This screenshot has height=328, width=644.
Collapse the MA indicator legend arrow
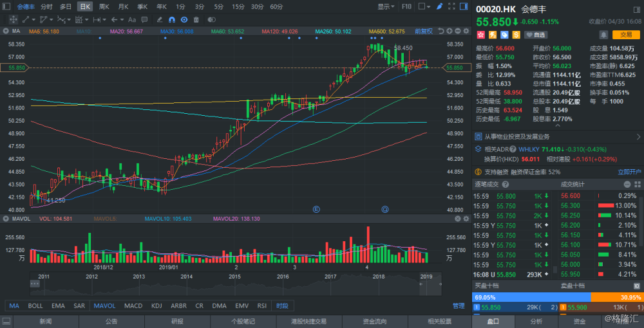[x=6, y=31]
